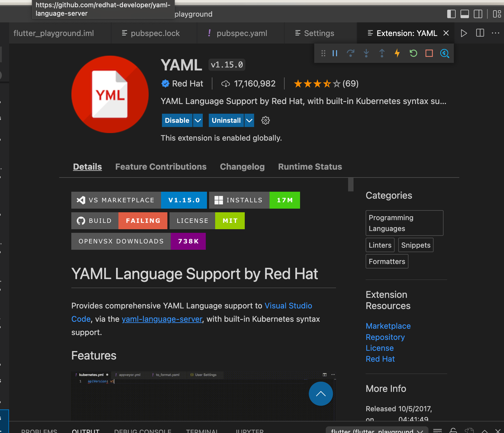The width and height of the screenshot is (504, 433).
Task: Open the Visual Studio Code link
Action: [x=288, y=306]
